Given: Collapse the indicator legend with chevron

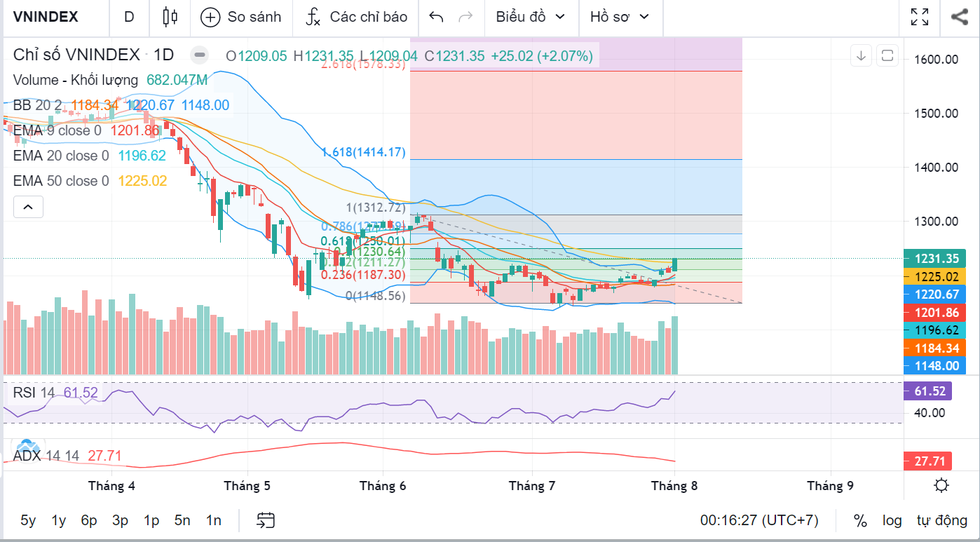Looking at the screenshot, I should point(28,207).
